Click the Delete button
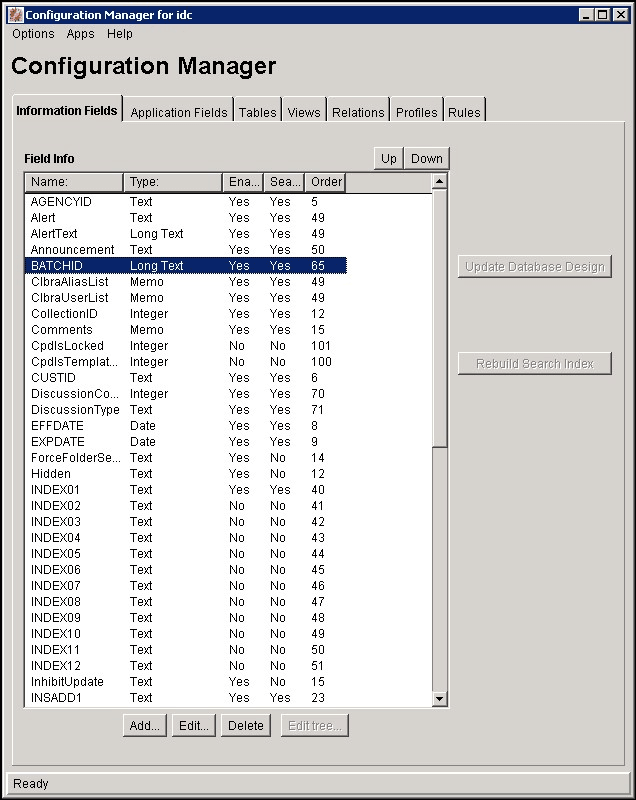 246,726
